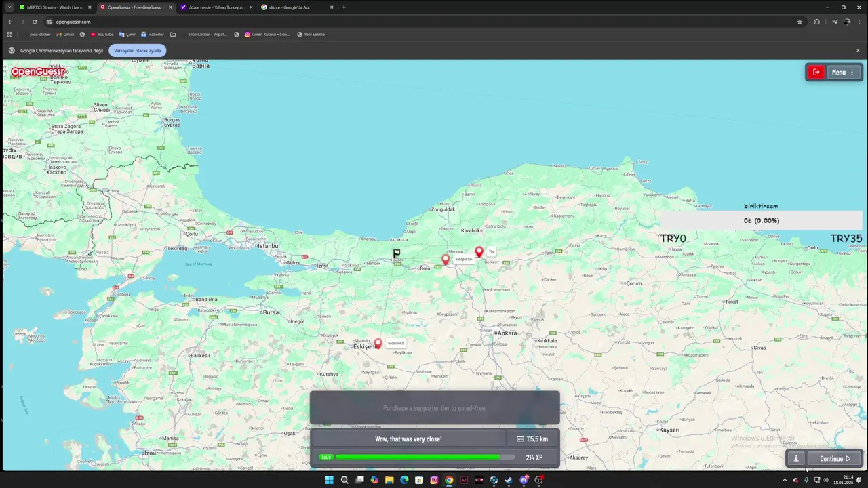Open Instagram from the taskbar
Image resolution: width=868 pixels, height=488 pixels.
(434, 480)
